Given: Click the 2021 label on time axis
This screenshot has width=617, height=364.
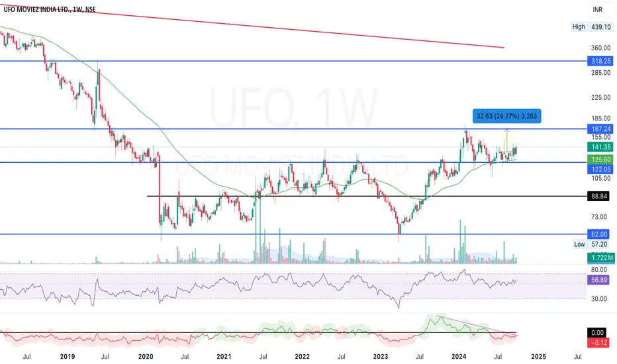Looking at the screenshot, I should pos(224,357).
